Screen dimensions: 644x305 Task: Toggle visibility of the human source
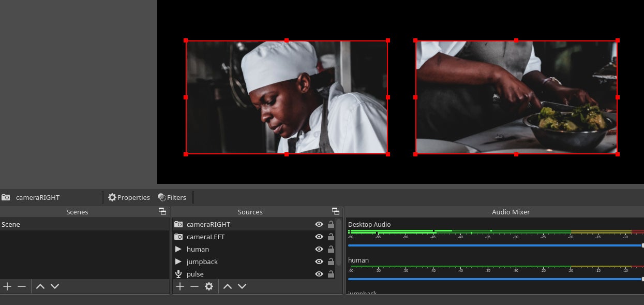pyautogui.click(x=319, y=249)
